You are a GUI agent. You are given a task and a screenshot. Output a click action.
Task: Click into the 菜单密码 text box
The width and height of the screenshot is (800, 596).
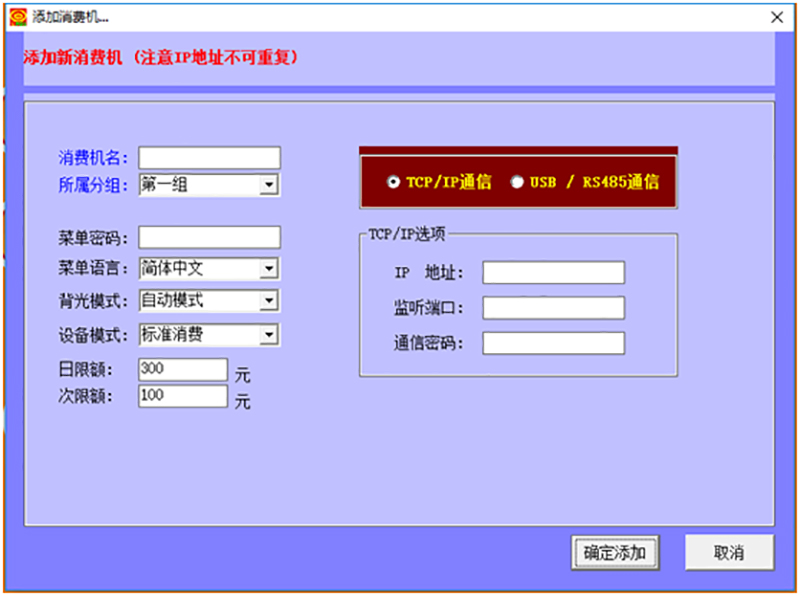coord(209,238)
